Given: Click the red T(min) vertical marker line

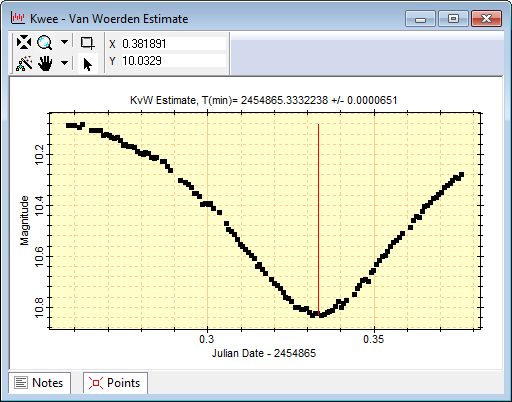Looking at the screenshot, I should [x=318, y=219].
